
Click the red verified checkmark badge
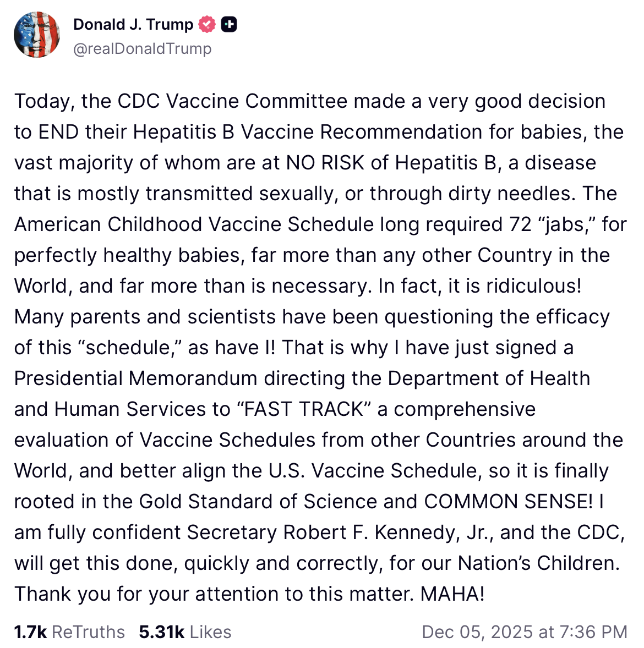pos(208,25)
